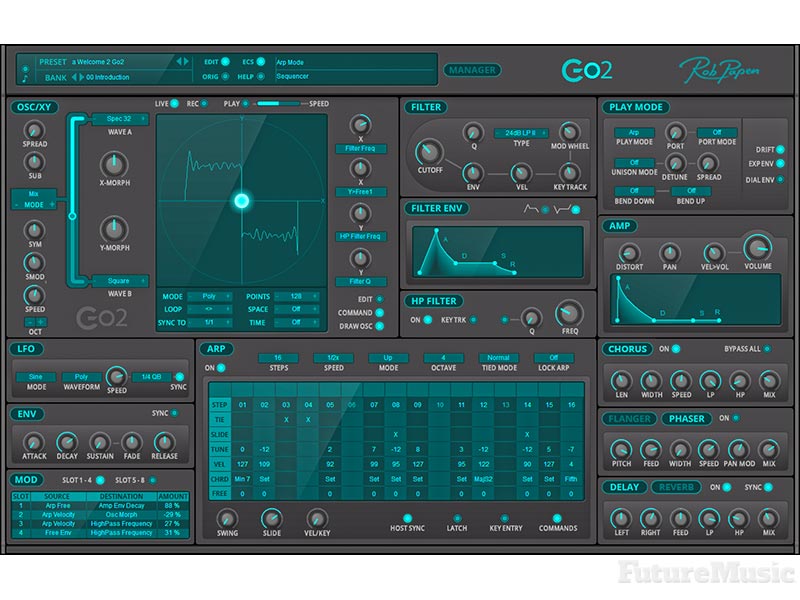Click the amp Volume knob

(x=758, y=247)
